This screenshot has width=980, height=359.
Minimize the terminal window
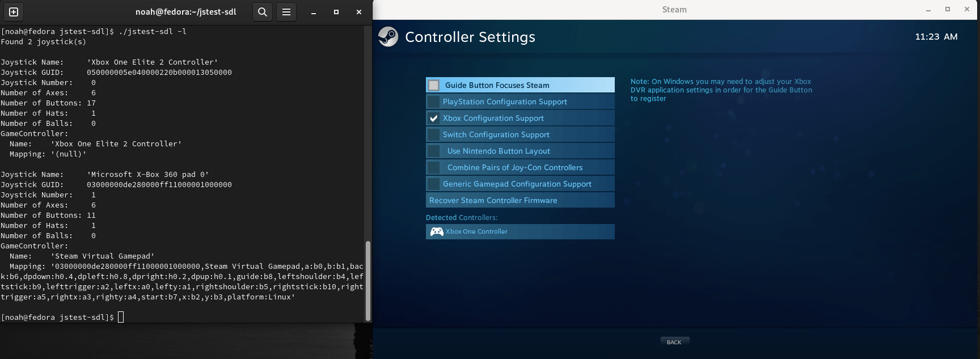point(313,12)
